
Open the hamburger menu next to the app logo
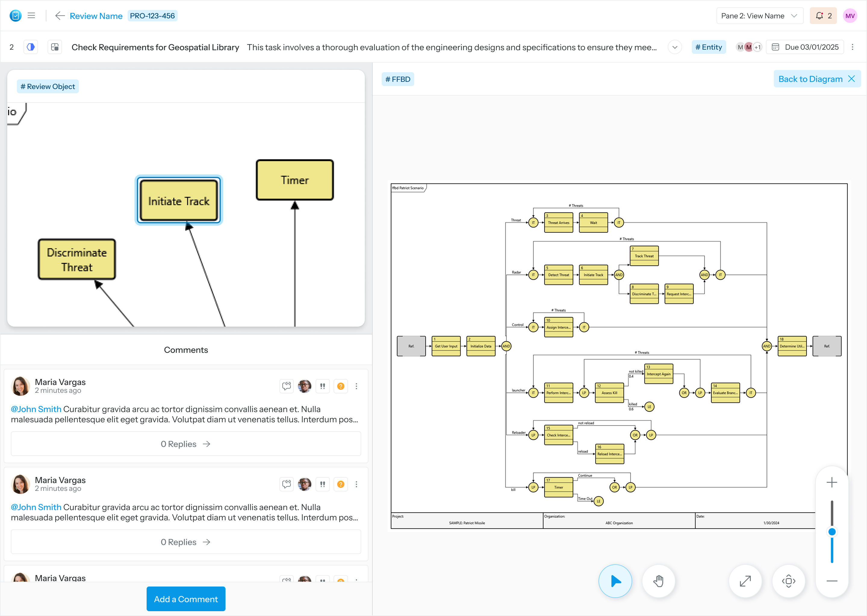pyautogui.click(x=31, y=15)
